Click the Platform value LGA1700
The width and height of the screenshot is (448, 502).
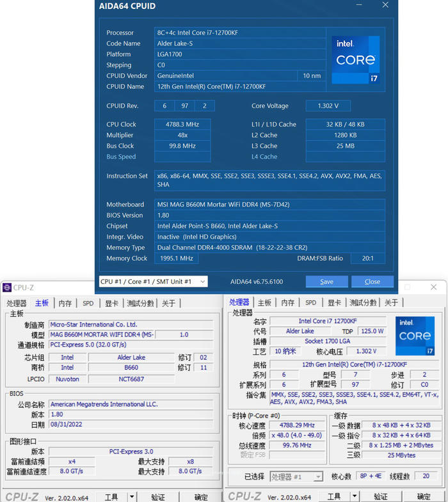pyautogui.click(x=240, y=54)
